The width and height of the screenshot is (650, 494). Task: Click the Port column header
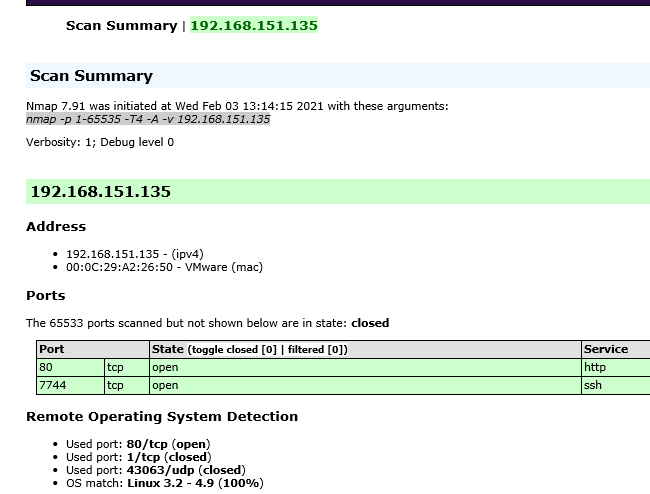pos(52,349)
